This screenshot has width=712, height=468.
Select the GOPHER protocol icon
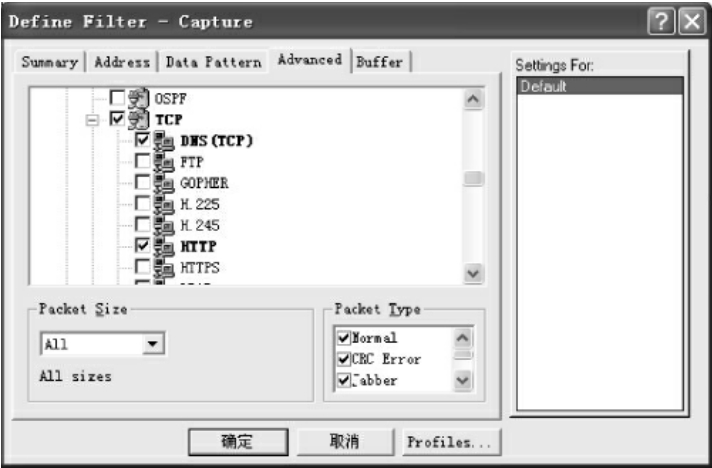click(164, 183)
